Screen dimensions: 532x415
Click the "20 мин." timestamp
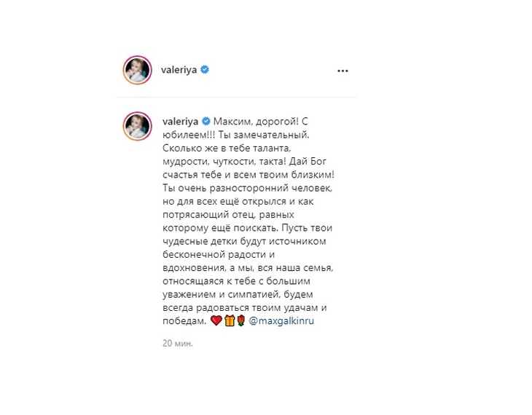[x=177, y=343]
